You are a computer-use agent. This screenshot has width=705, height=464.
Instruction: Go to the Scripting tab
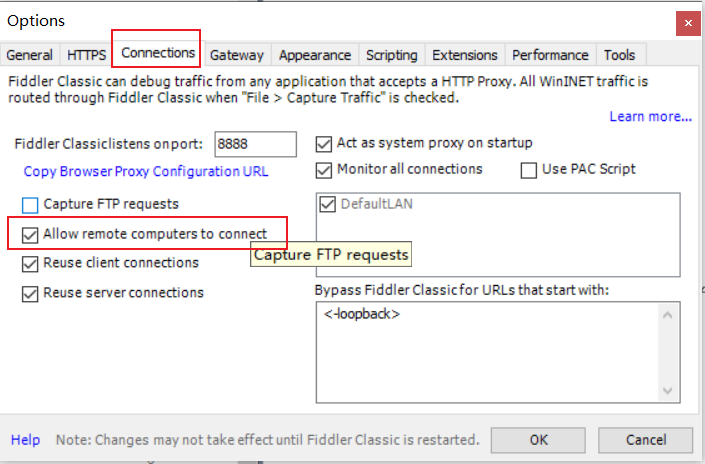pos(392,55)
